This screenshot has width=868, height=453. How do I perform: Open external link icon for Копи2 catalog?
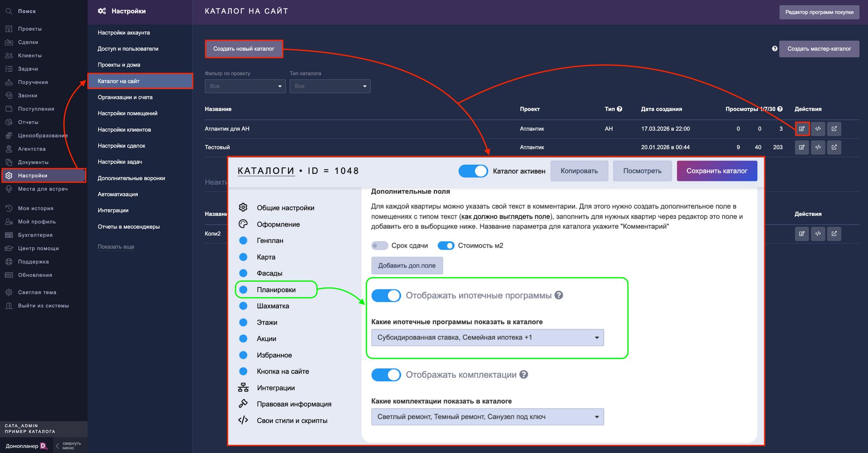[x=834, y=234]
